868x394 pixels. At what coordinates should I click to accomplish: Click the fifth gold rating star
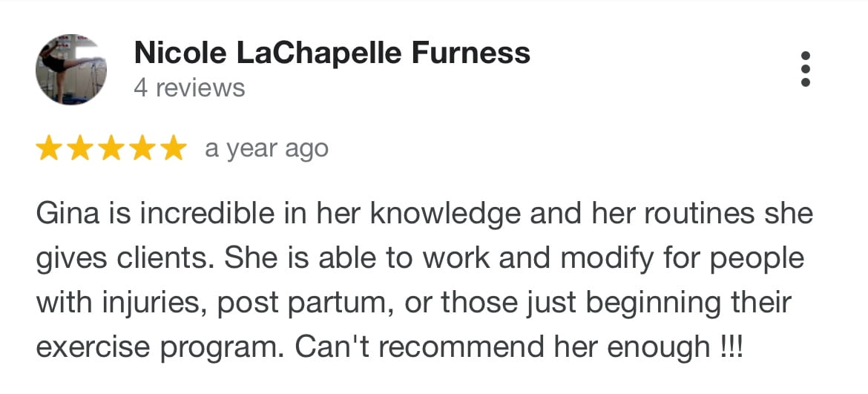click(174, 148)
